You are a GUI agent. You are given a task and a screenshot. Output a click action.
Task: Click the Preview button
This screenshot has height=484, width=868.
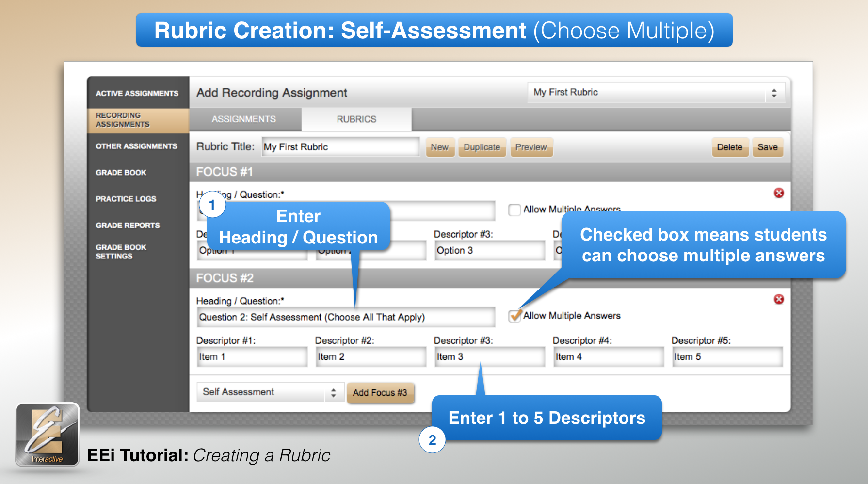click(531, 147)
